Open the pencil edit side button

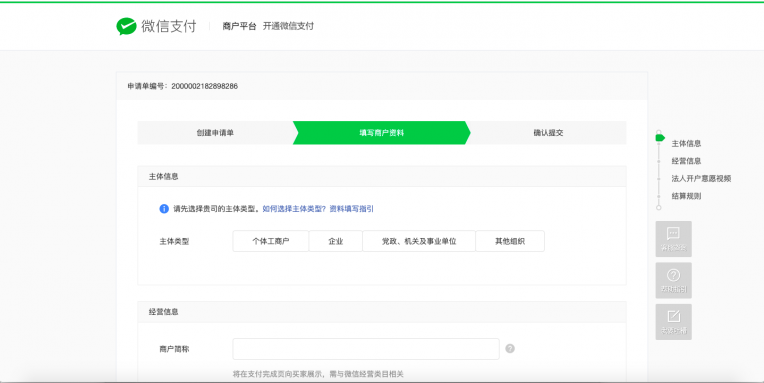pos(673,322)
